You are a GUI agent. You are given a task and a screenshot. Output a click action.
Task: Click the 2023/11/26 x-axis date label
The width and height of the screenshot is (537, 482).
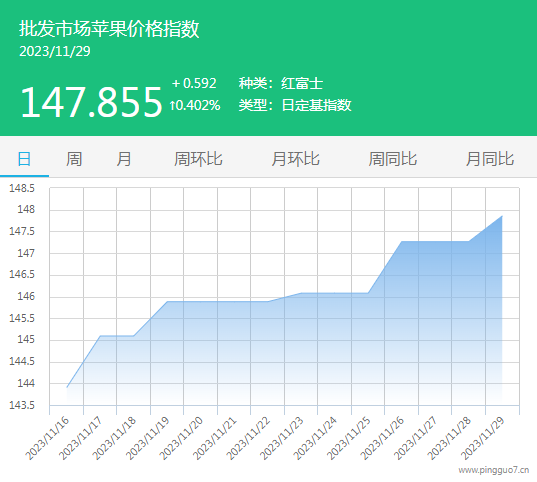pos(383,438)
